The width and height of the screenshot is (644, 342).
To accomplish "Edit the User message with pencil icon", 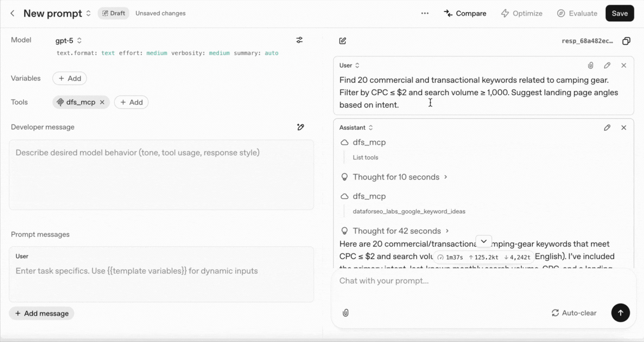I will 607,66.
